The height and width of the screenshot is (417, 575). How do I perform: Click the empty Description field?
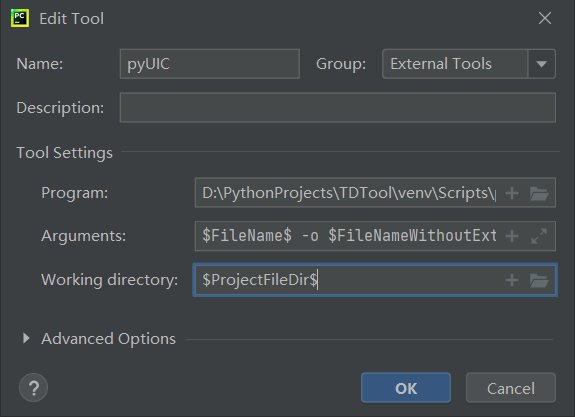(338, 107)
